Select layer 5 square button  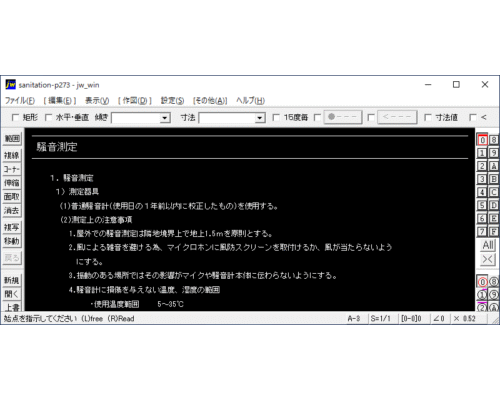(482, 205)
